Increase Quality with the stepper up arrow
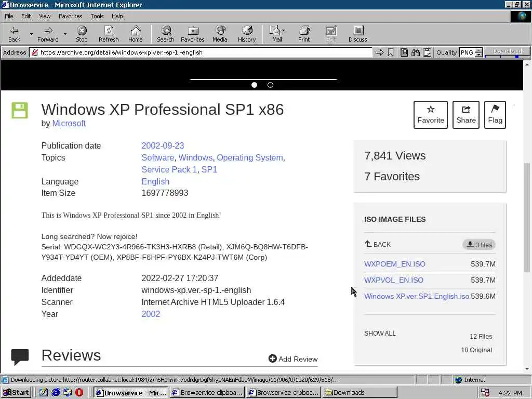Screen dimensions: 532x399 tap(478, 50)
